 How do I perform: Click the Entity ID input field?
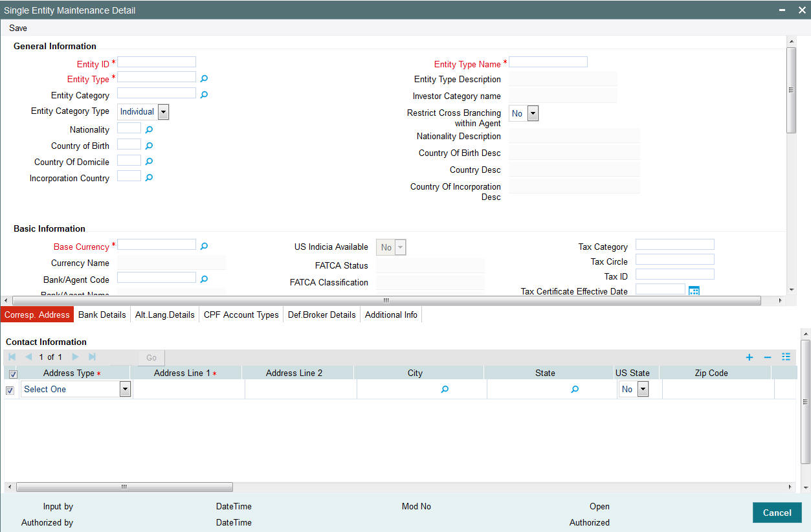pyautogui.click(x=157, y=62)
